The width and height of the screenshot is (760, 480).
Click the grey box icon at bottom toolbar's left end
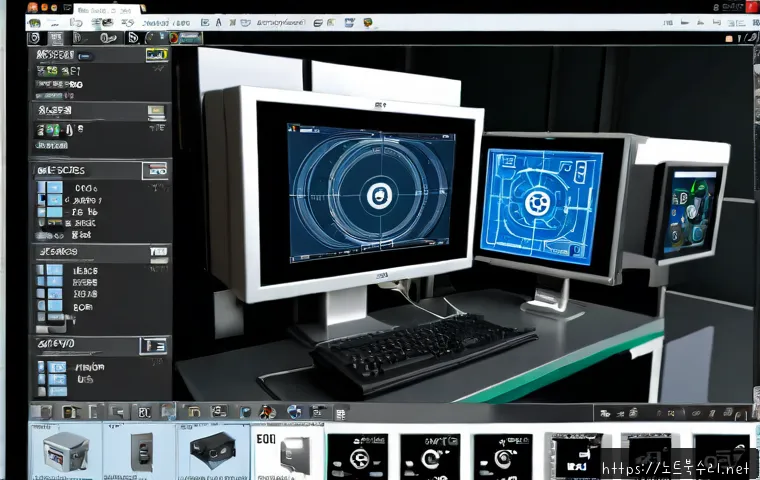coord(41,413)
